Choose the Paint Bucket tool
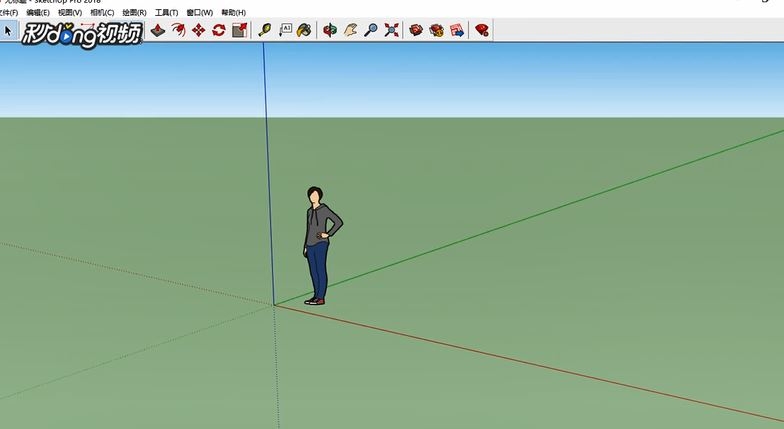Viewport: 784px width, 429px height. point(304,30)
